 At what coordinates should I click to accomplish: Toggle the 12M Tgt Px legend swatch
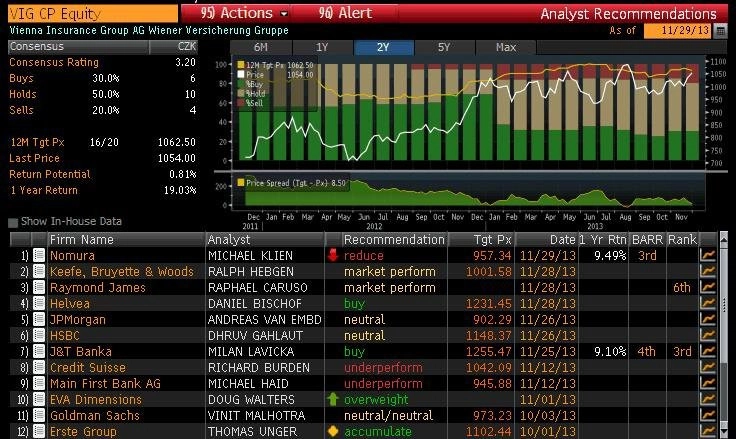(241, 65)
